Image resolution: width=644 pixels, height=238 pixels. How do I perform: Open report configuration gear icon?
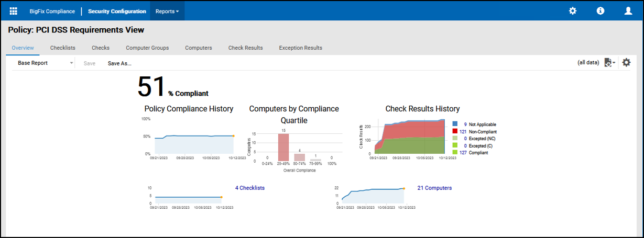click(626, 63)
